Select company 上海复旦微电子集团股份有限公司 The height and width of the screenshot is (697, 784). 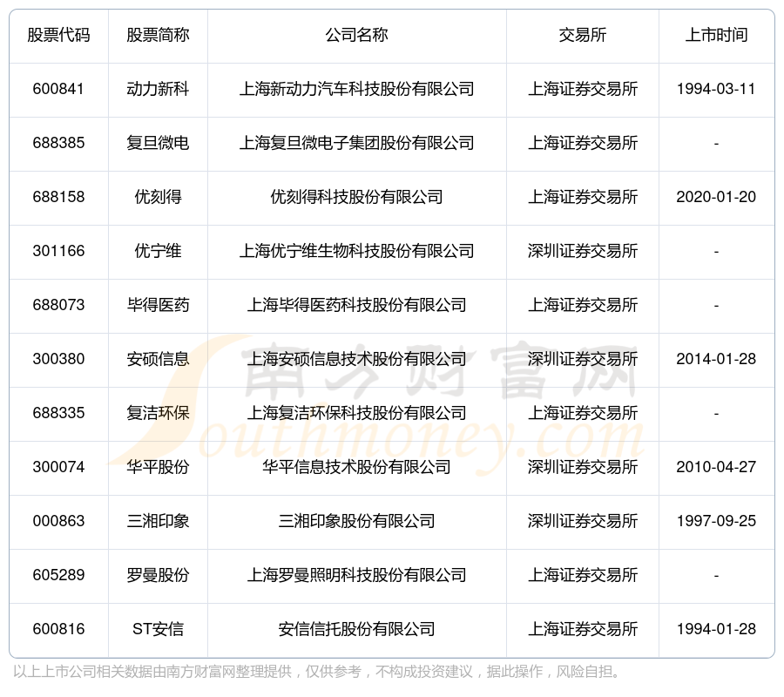pos(357,143)
